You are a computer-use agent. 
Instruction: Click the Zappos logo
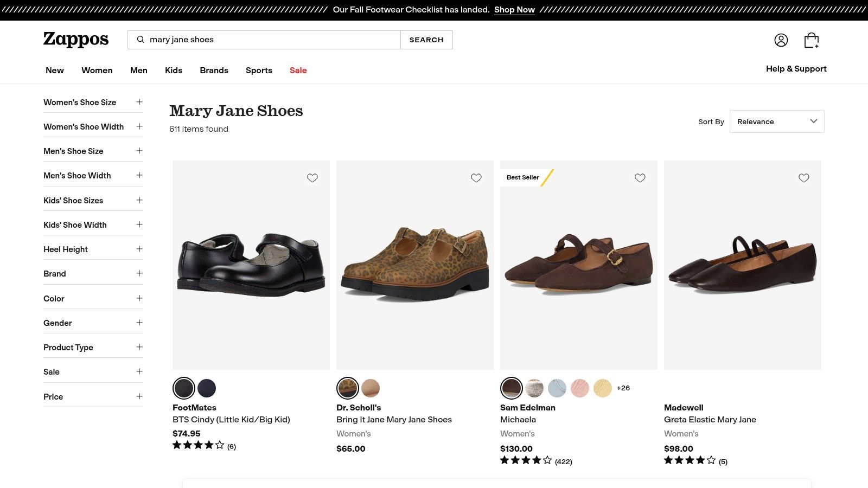[76, 40]
